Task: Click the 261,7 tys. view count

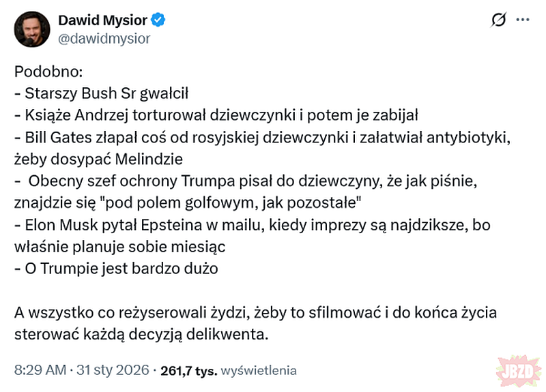Action: point(188,371)
